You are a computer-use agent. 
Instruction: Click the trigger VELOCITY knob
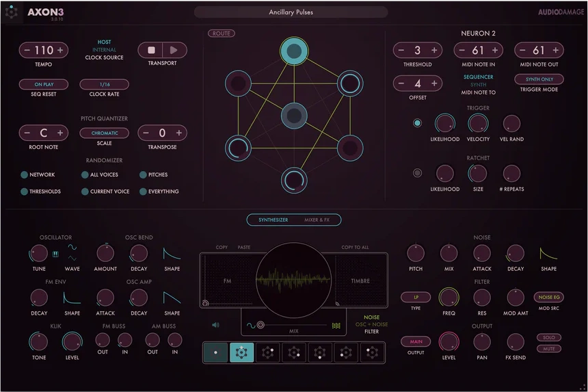coord(478,123)
